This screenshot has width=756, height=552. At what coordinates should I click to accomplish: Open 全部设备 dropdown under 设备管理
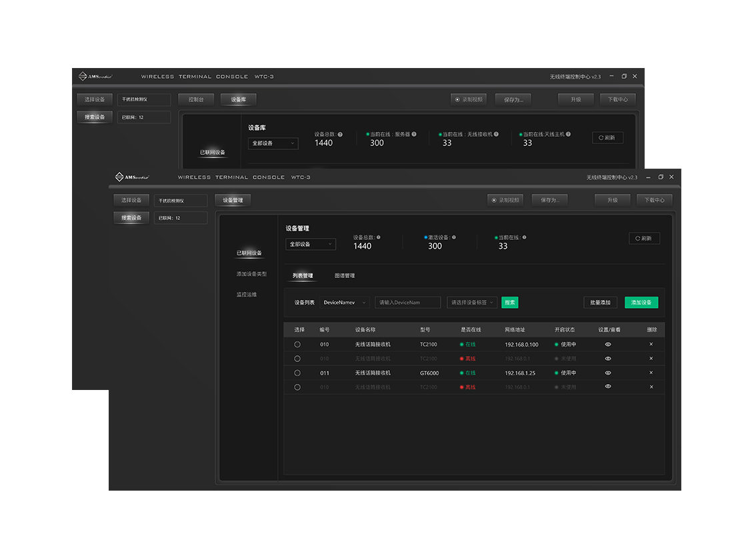[311, 245]
